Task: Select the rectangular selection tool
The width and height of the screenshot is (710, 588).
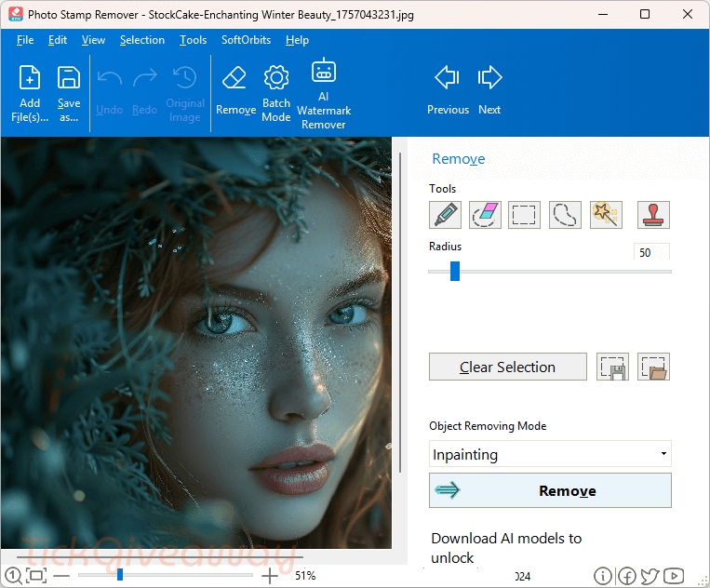Action: click(524, 215)
